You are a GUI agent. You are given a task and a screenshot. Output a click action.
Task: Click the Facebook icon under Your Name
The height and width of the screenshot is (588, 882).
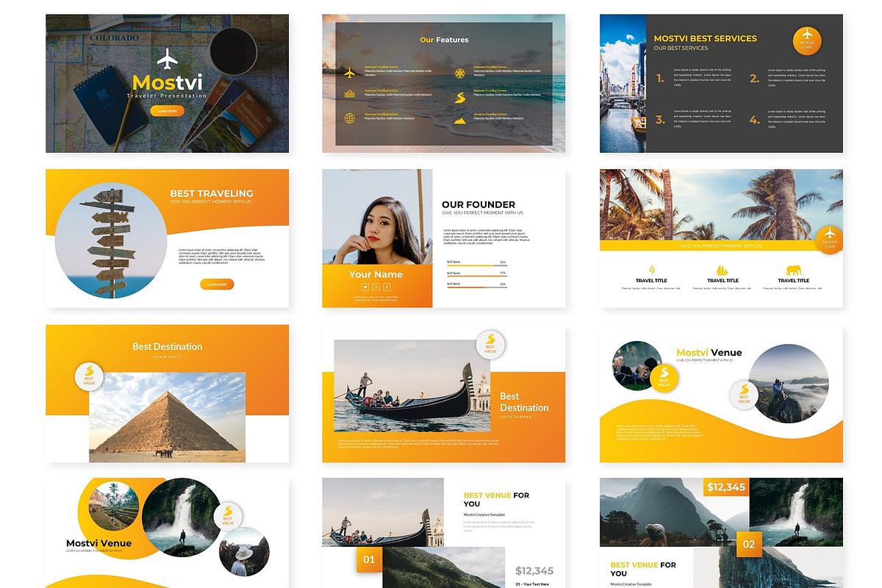tap(376, 287)
